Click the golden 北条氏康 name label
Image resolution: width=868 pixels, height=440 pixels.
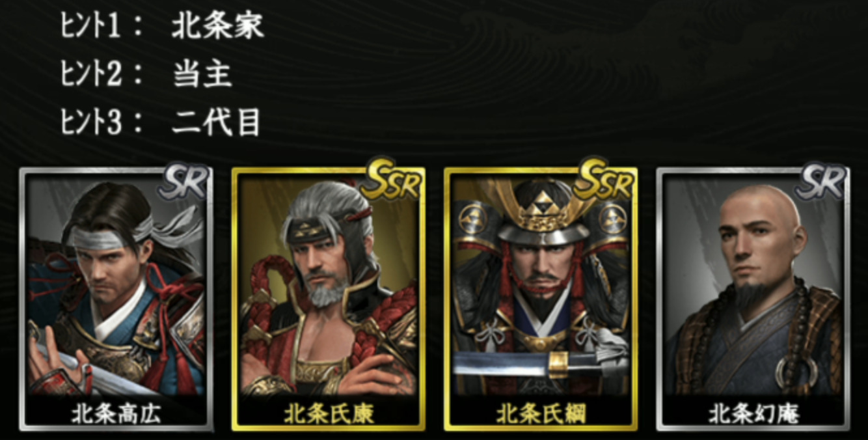pyautogui.click(x=329, y=413)
